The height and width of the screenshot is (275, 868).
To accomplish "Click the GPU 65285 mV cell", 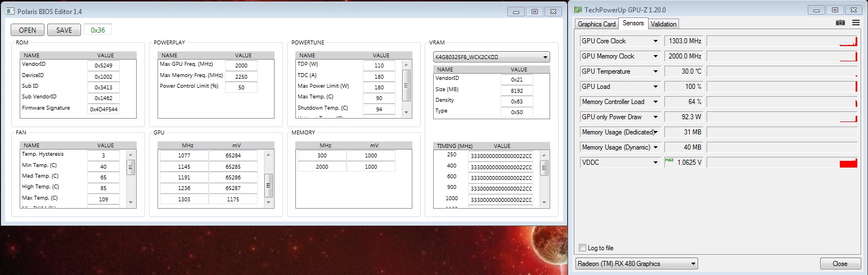I will 233,166.
